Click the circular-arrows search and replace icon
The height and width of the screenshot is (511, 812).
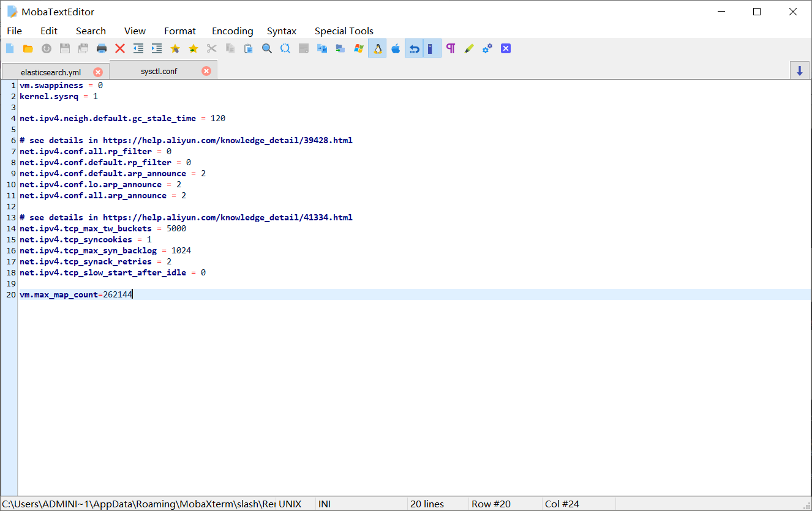[x=285, y=48]
